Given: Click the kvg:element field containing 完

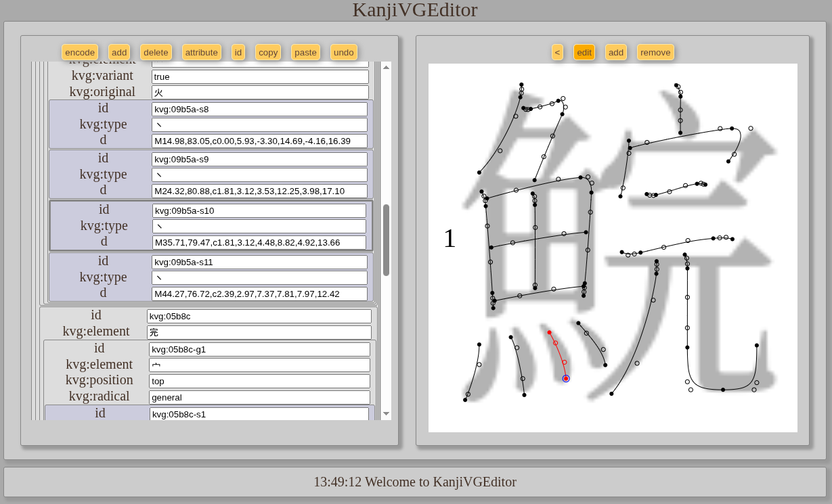Looking at the screenshot, I should point(259,332).
